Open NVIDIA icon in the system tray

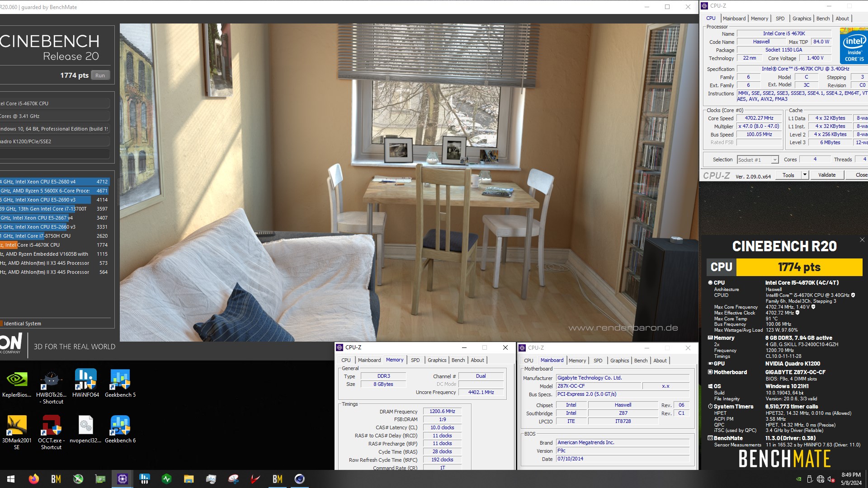click(799, 479)
